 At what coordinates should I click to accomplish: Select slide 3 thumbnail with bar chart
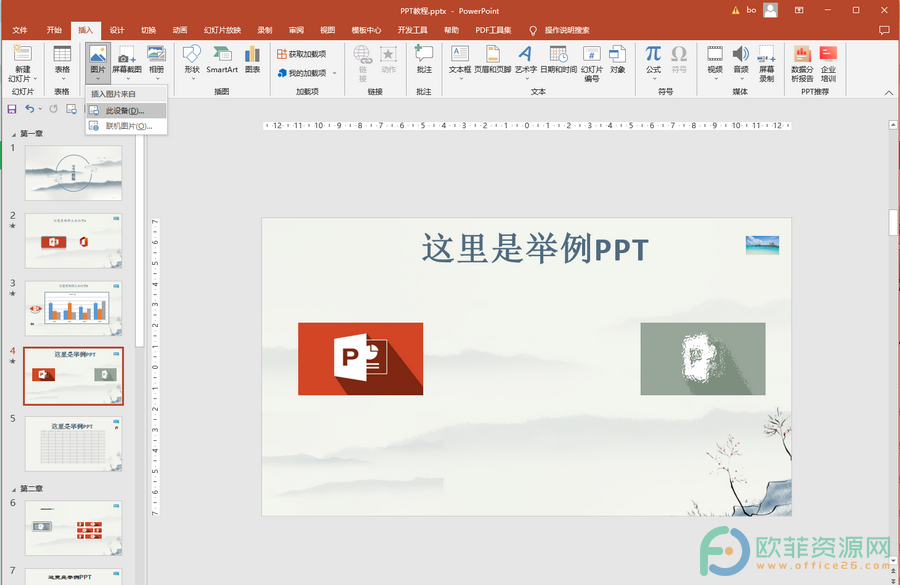coord(73,308)
